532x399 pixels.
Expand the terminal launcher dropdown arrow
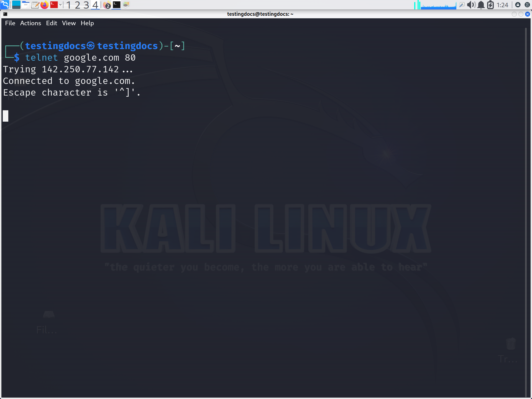click(60, 5)
